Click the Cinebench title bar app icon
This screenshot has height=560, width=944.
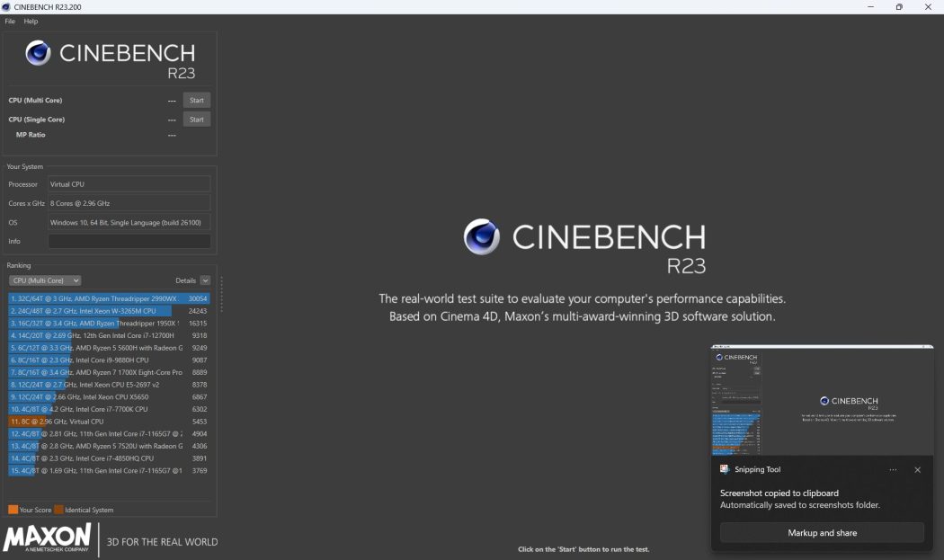click(x=7, y=7)
